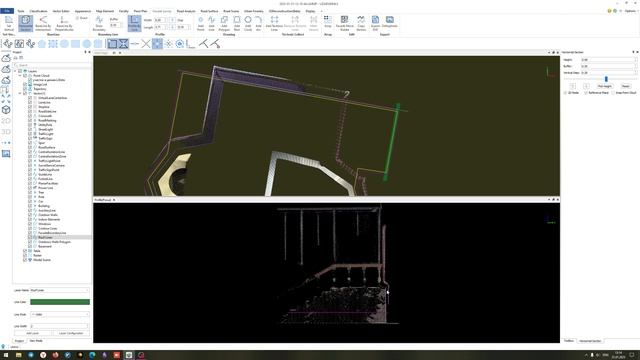The width and height of the screenshot is (640, 360).
Task: Select the Horizontal Section ribbon tool
Action: click(25, 23)
